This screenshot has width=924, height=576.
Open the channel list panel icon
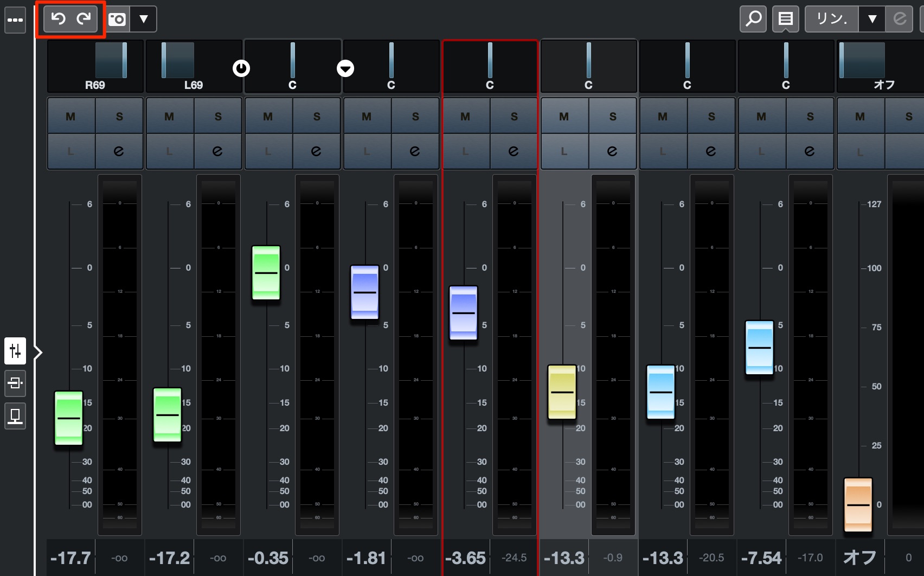(x=785, y=19)
